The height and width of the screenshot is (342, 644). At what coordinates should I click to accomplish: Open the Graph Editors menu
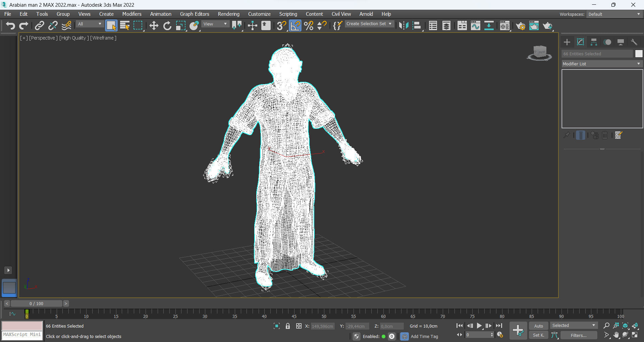click(x=195, y=14)
